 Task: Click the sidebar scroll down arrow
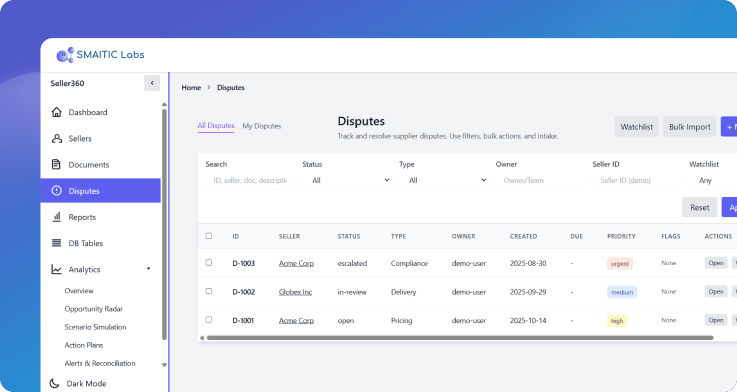click(x=164, y=365)
